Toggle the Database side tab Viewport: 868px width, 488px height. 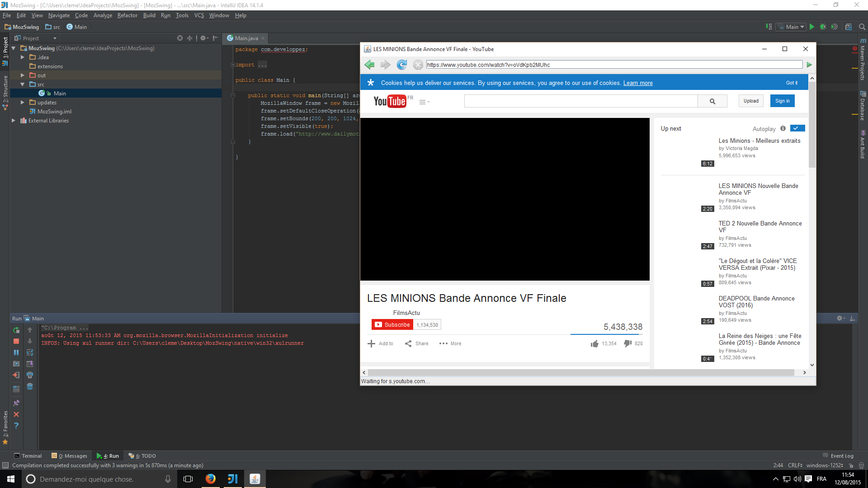tap(863, 106)
